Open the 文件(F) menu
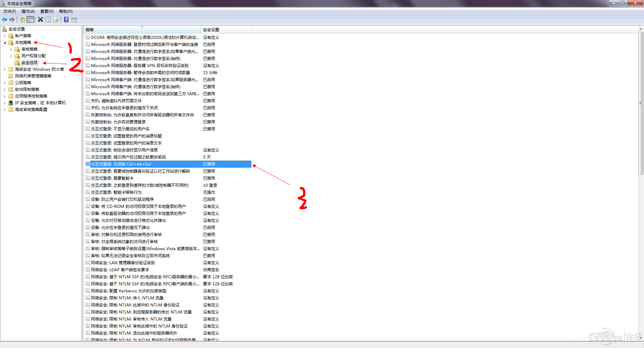The width and height of the screenshot is (644, 348). coord(10,11)
